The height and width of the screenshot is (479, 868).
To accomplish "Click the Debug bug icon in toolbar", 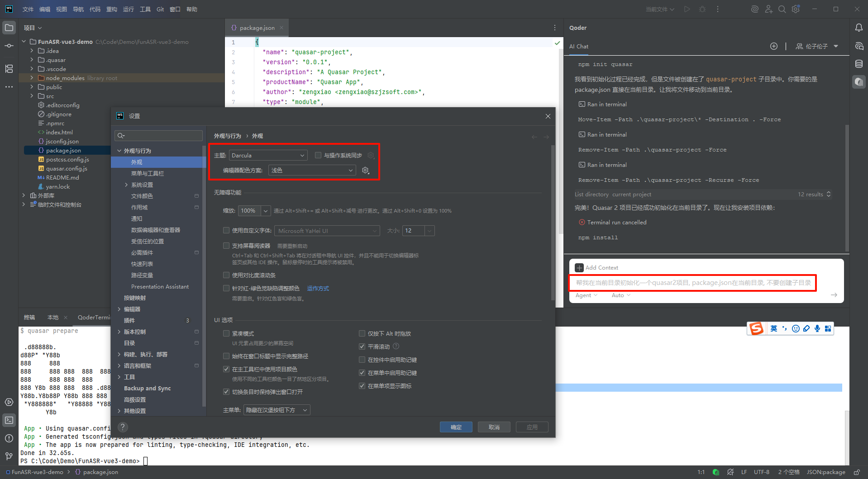I will coord(702,9).
